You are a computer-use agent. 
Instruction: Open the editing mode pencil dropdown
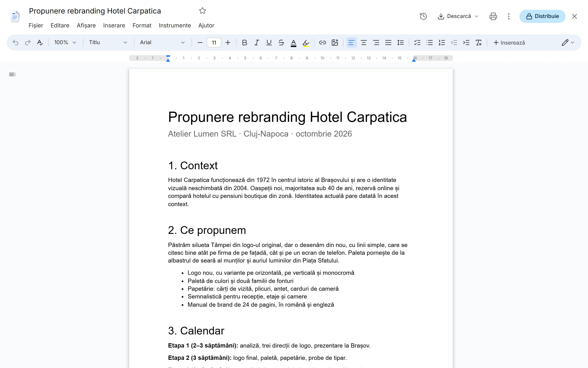(568, 43)
